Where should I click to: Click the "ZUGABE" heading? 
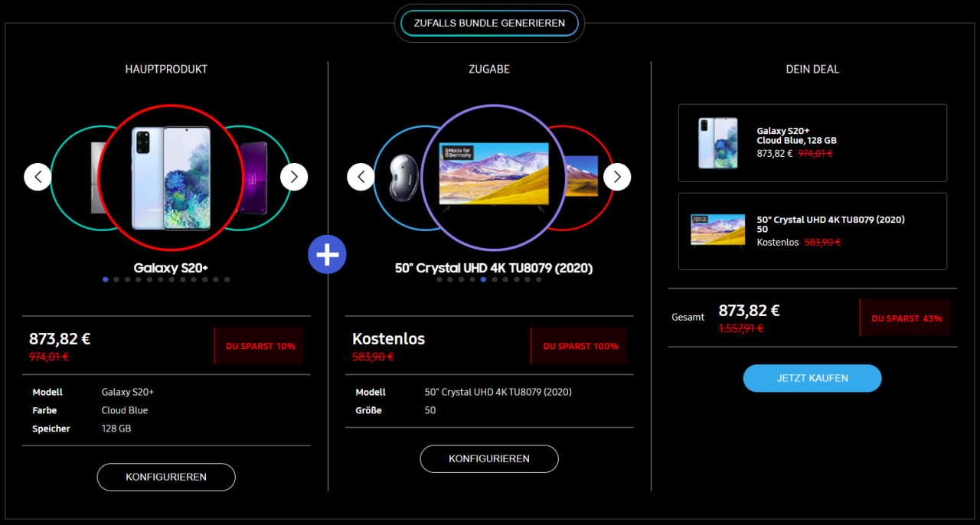[489, 69]
